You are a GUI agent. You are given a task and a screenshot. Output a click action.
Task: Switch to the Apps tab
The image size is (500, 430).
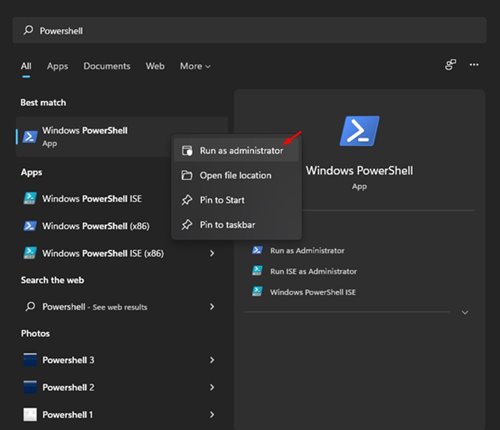(x=57, y=66)
